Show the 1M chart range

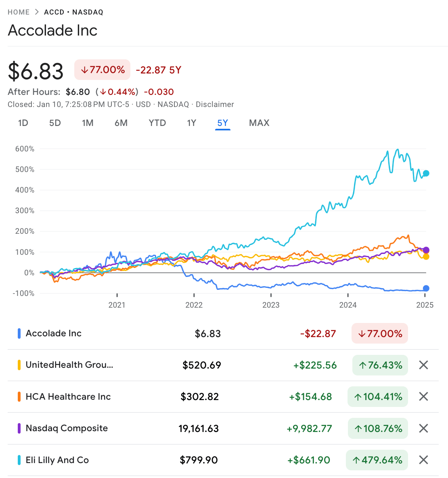pos(88,123)
